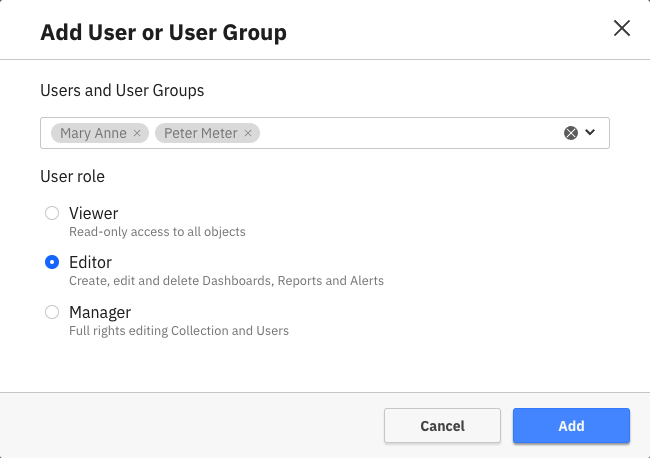Click the Manager label text

[100, 313]
